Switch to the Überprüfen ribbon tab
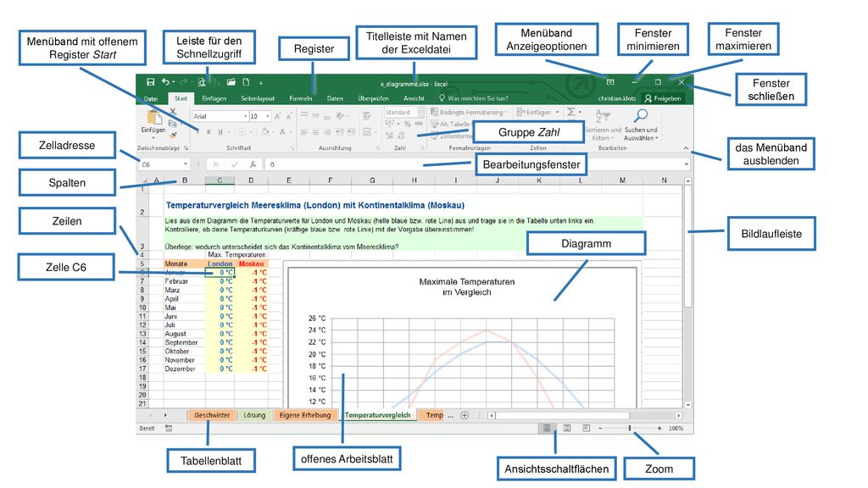Screen dimensions: 868x488 pos(373,98)
